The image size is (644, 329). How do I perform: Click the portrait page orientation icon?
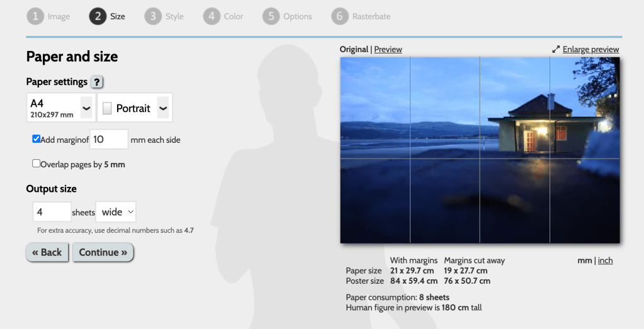coord(107,108)
